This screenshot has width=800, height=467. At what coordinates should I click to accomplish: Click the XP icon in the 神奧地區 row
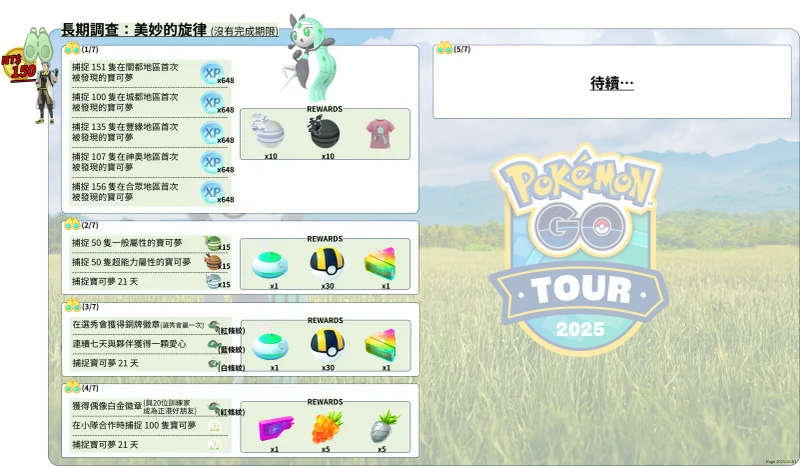pos(212,162)
